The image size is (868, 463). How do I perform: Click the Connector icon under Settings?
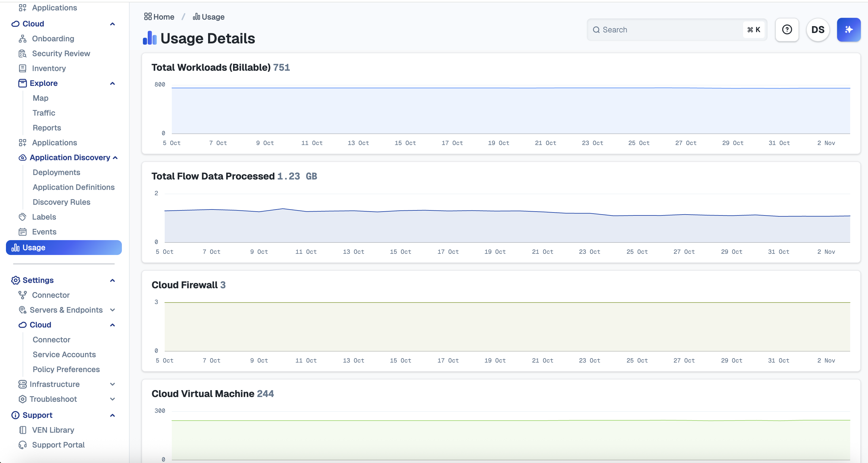pyautogui.click(x=22, y=295)
